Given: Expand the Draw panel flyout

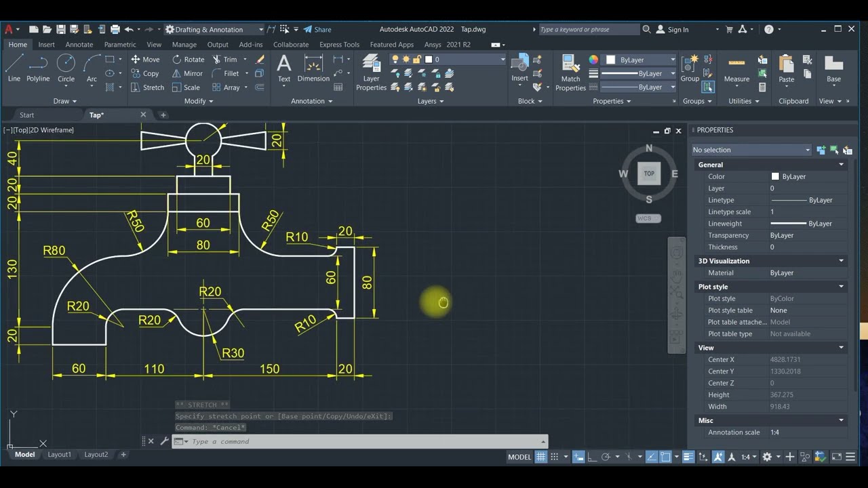Looking at the screenshot, I should click(x=65, y=101).
